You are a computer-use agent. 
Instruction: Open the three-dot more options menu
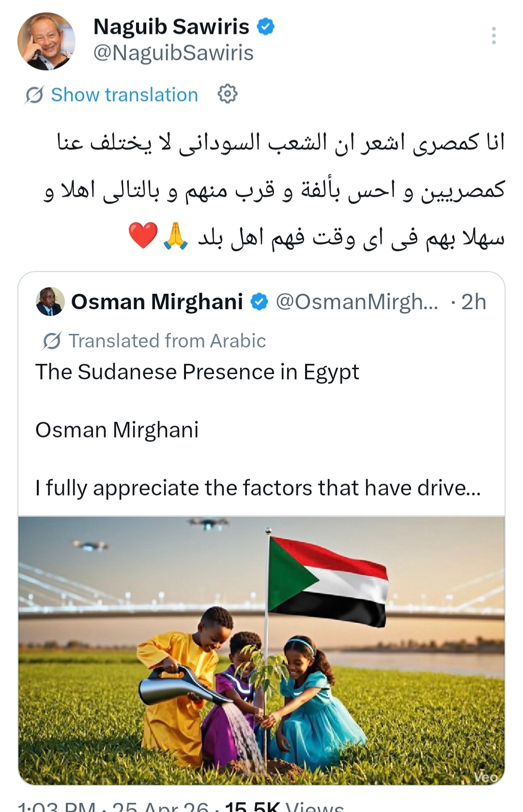click(493, 36)
